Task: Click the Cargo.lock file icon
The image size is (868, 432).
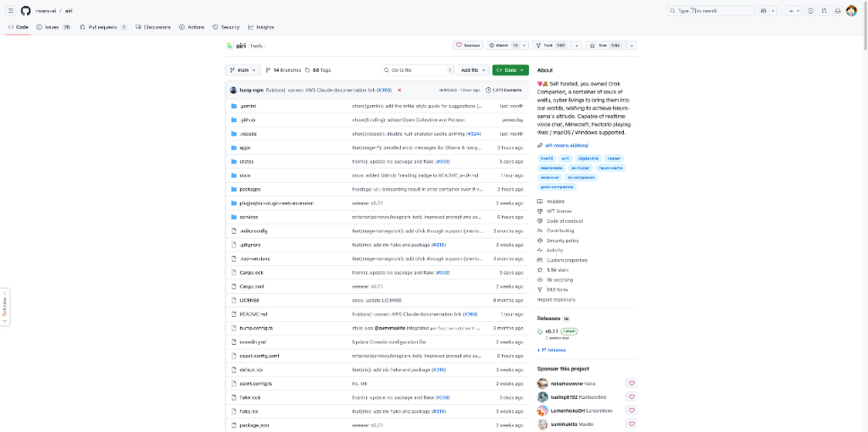Action: (234, 273)
